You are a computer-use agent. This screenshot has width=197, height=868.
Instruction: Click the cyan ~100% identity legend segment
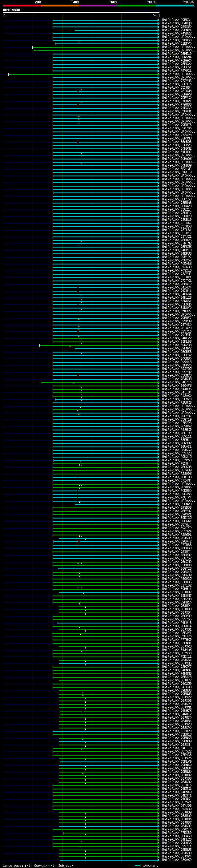(175, 6)
